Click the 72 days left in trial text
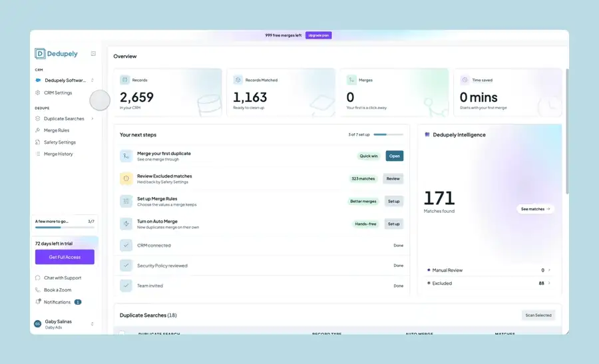Screen dimensions: 599x364 (54, 244)
